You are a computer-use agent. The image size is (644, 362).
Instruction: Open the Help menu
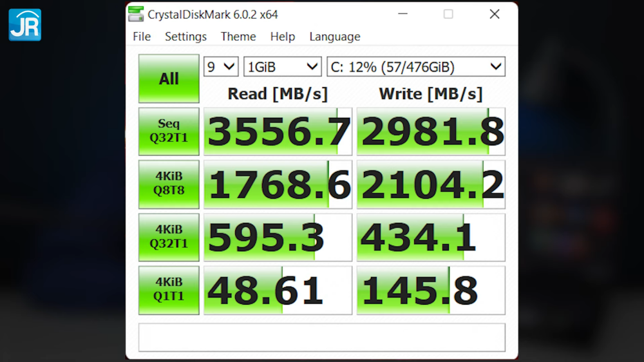[x=282, y=37]
